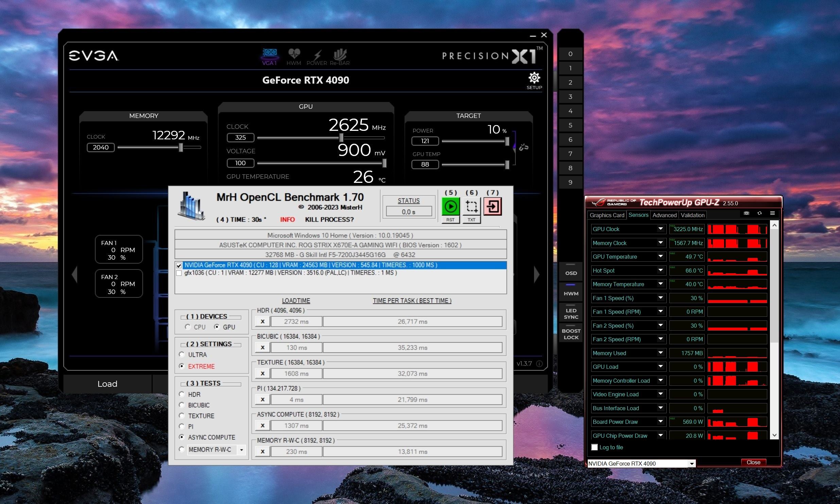The image size is (840, 504).
Task: Expand the Hot Spot sensor dropdown
Action: [661, 270]
